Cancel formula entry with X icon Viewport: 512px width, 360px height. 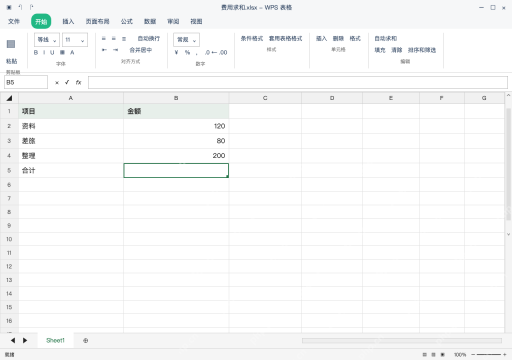pos(57,83)
